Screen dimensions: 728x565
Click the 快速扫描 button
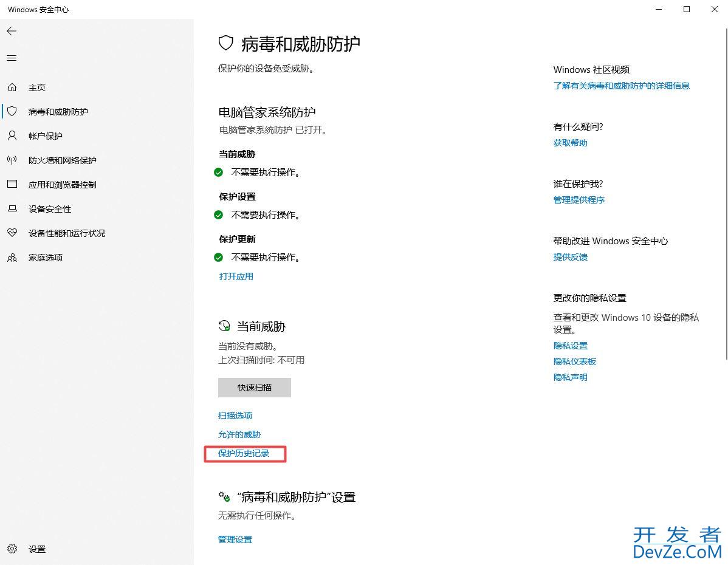[x=255, y=387]
